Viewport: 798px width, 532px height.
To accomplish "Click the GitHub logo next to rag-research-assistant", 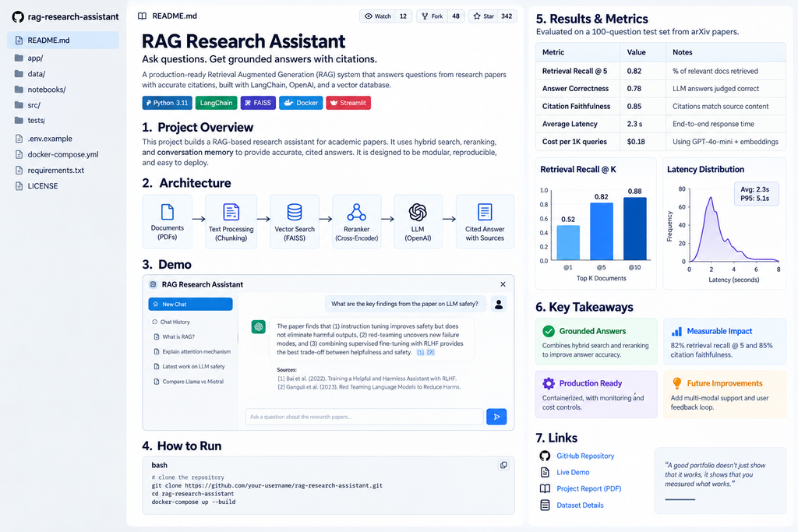I will coord(18,17).
